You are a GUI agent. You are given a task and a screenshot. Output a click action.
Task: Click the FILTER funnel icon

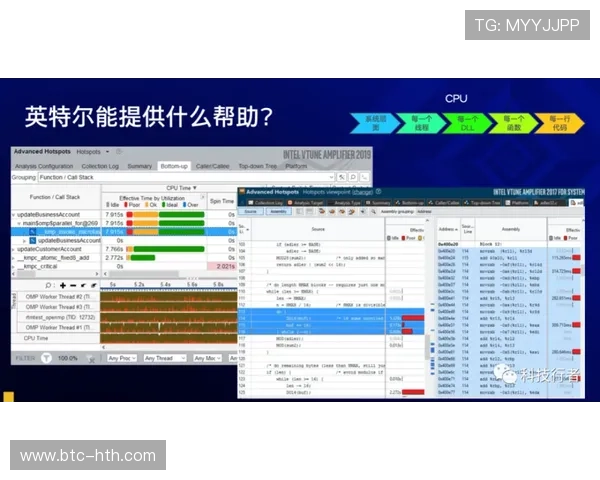[x=46, y=358]
